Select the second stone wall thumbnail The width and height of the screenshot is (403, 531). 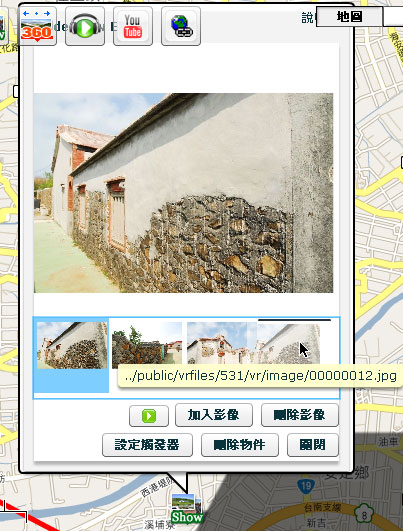147,345
